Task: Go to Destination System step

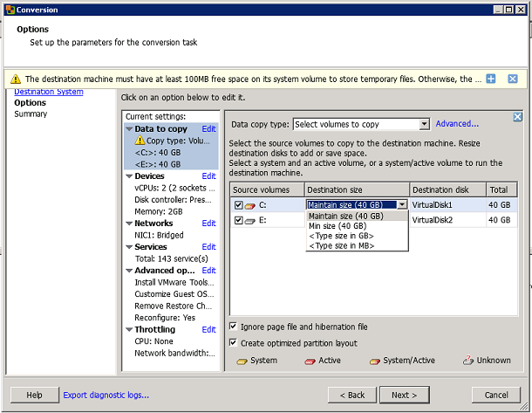Action: tap(49, 92)
